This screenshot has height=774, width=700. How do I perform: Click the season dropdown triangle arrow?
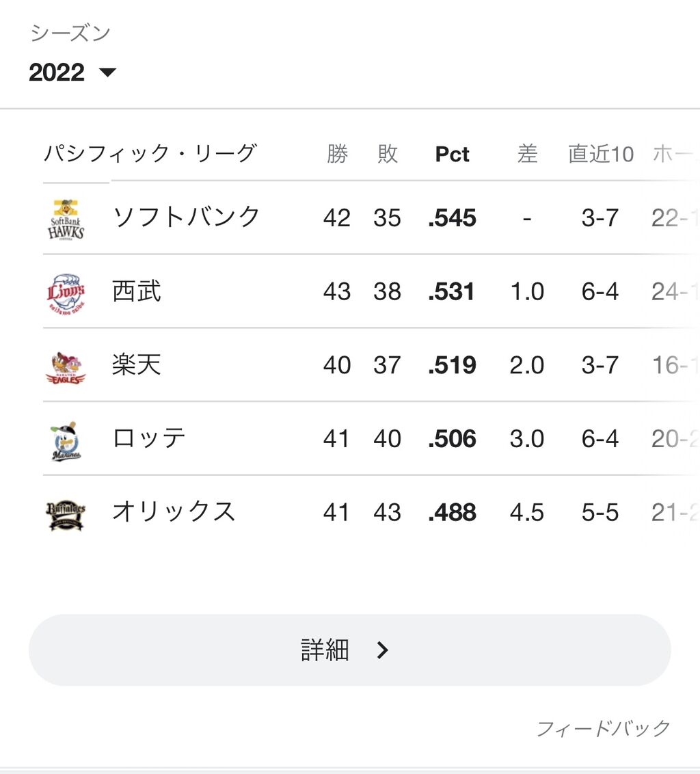[x=107, y=73]
